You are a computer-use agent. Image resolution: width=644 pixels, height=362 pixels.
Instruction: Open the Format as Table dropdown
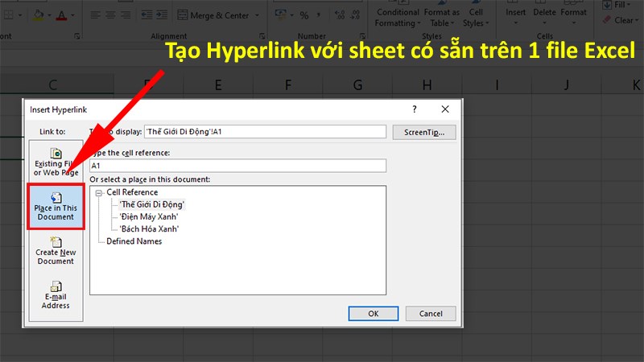(x=441, y=18)
